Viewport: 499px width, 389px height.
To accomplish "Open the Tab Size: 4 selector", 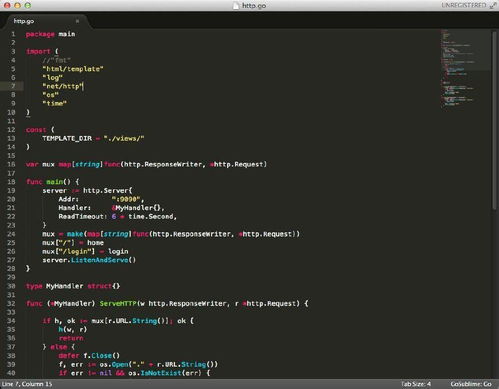I will pos(415,384).
